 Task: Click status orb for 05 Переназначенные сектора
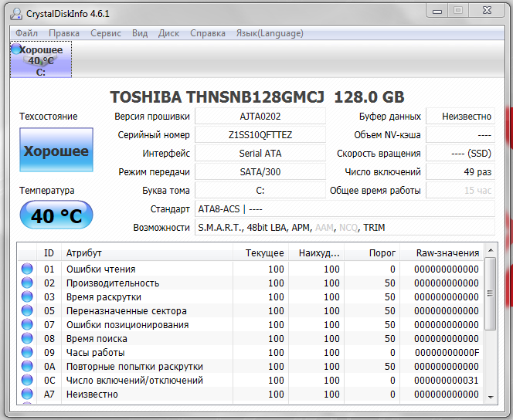click(27, 310)
